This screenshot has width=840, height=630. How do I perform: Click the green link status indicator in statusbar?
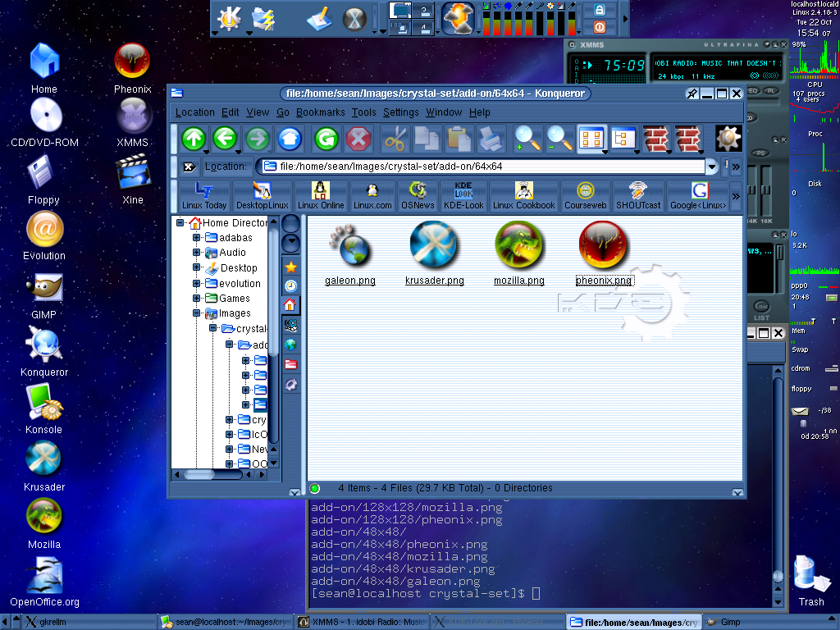click(315, 488)
